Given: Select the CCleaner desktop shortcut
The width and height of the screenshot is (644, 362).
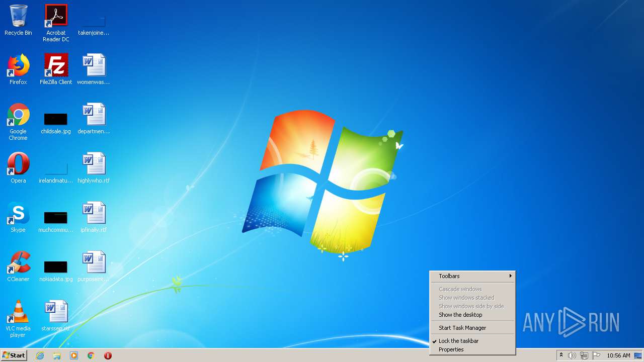Looking at the screenshot, I should [18, 266].
